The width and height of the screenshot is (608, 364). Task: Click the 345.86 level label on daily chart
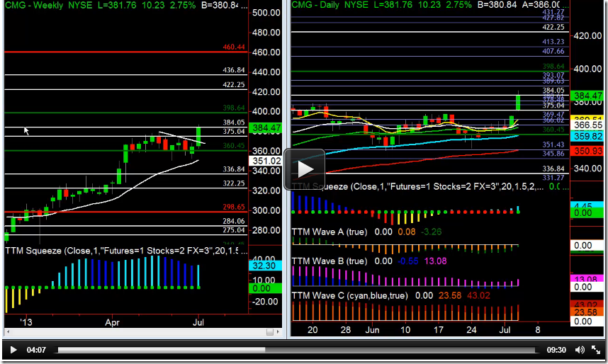553,154
